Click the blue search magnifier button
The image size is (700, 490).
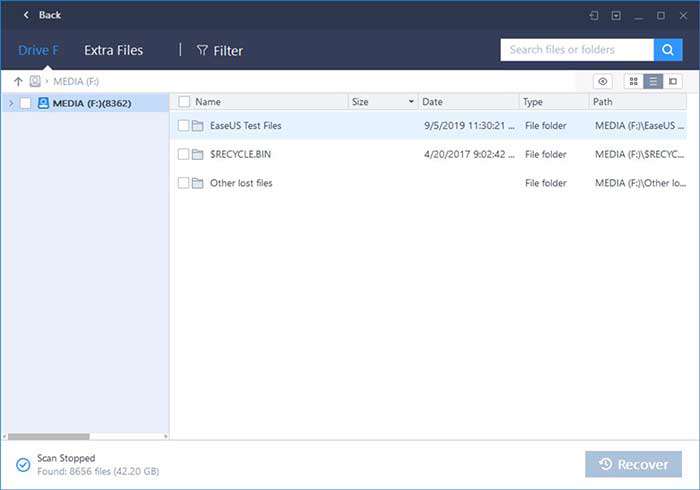[668, 50]
